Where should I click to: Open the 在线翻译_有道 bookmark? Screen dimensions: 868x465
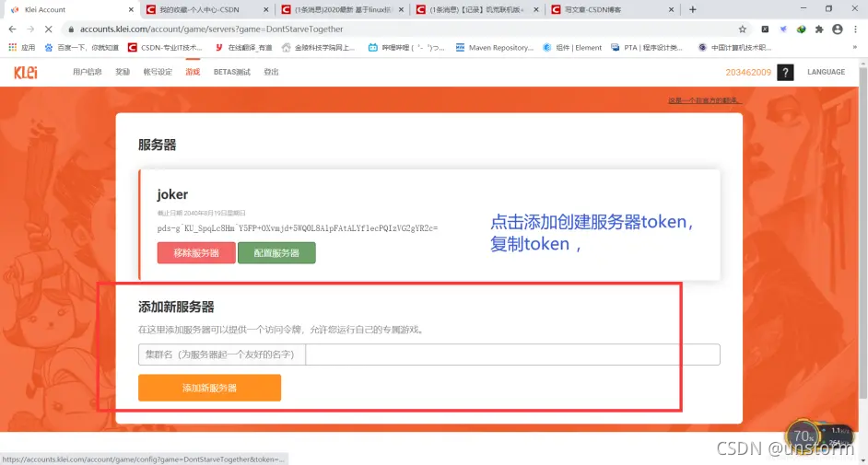pyautogui.click(x=243, y=48)
